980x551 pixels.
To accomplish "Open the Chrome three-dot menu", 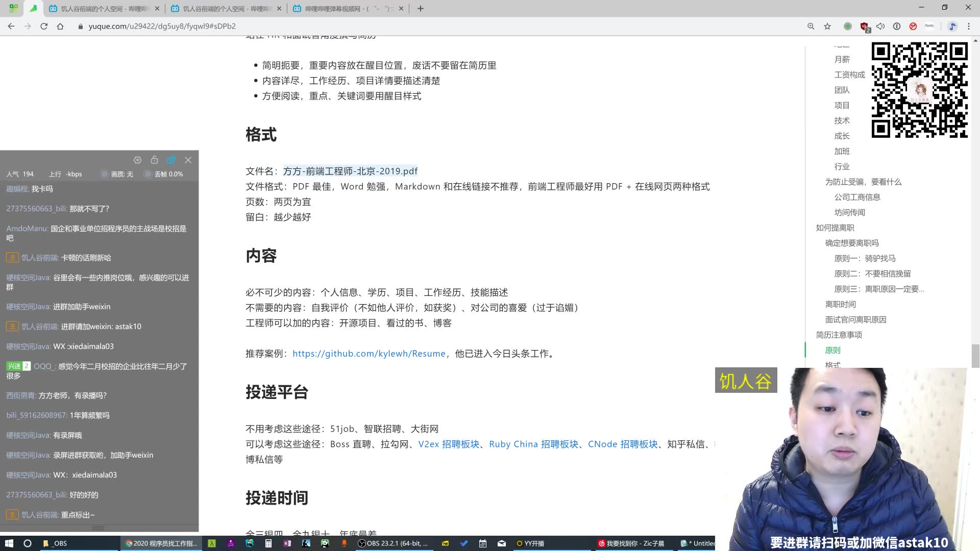I will pyautogui.click(x=969, y=26).
